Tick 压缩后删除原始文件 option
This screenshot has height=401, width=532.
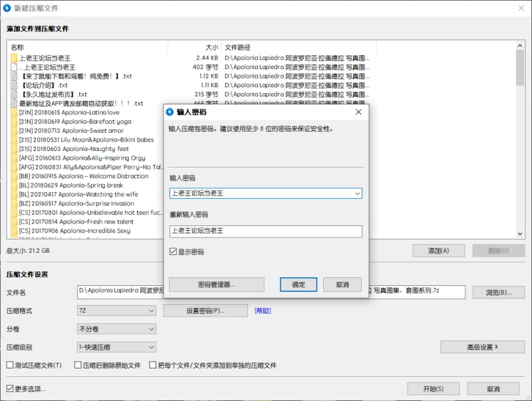78,365
